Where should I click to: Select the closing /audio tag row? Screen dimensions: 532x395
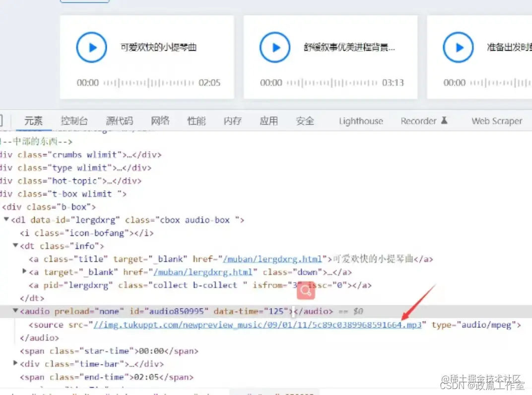tap(39, 338)
